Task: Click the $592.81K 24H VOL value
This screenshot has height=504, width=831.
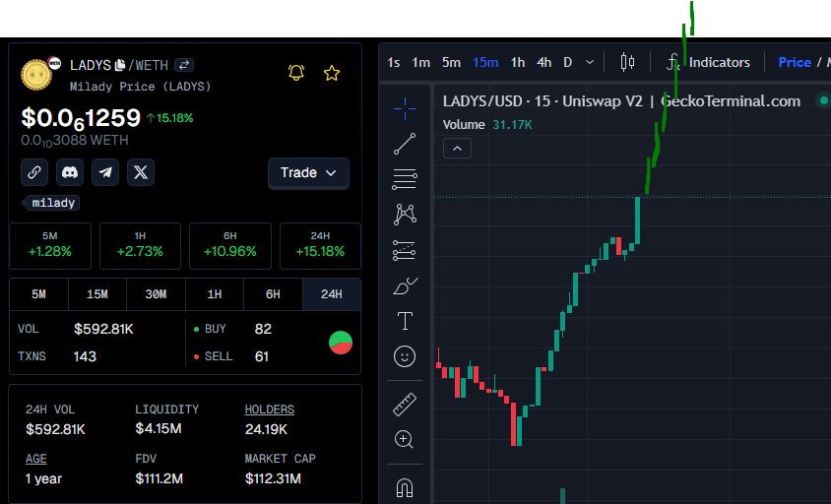Action: 55,429
